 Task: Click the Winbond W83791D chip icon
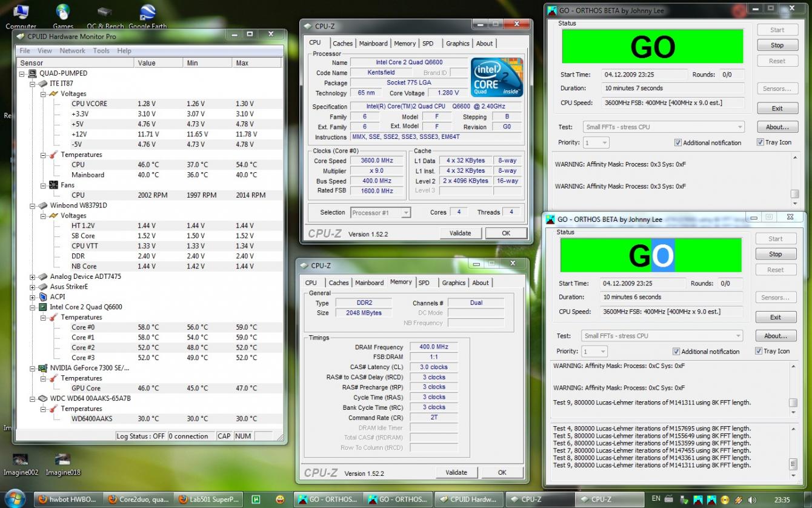point(43,206)
